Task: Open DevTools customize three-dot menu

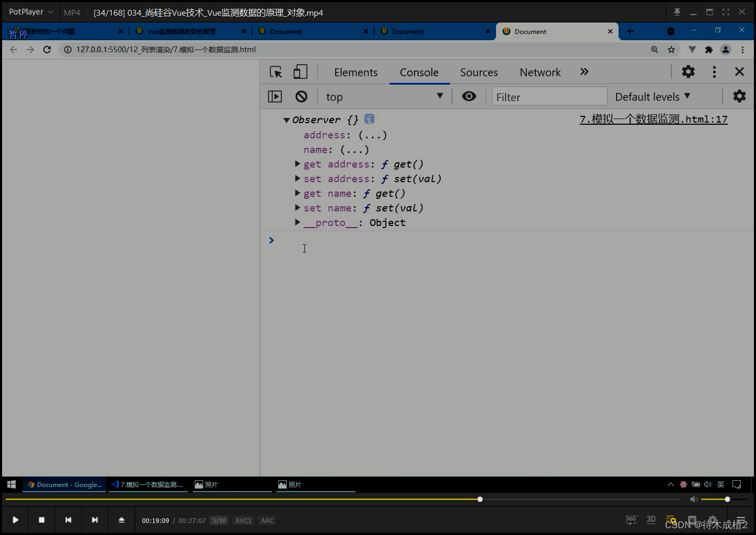Action: point(714,72)
